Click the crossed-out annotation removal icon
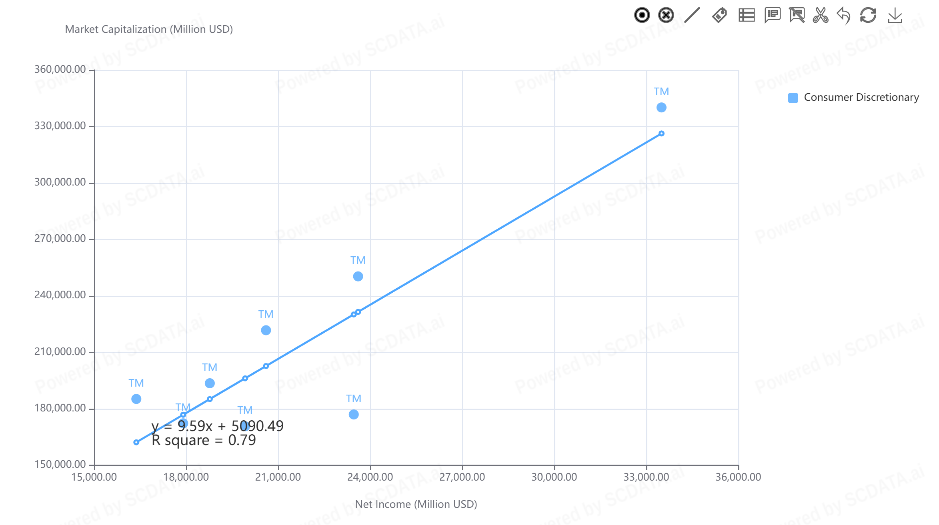Viewport: 939px width, 525px height. (x=797, y=15)
